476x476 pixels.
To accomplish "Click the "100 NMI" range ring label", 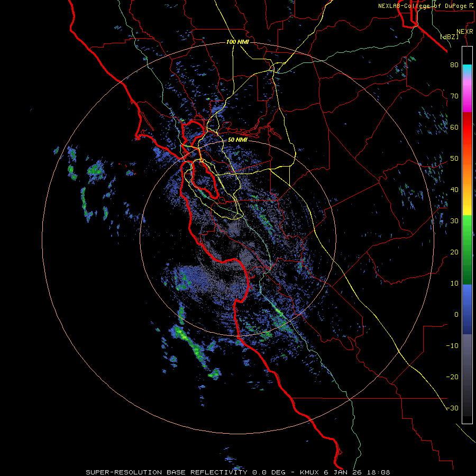I will coord(237,42).
